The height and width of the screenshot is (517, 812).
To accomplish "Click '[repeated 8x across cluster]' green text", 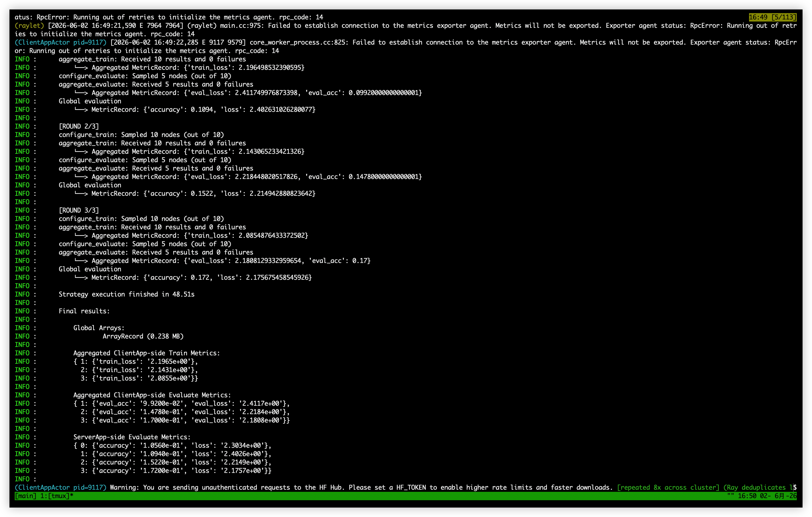I will click(x=668, y=488).
